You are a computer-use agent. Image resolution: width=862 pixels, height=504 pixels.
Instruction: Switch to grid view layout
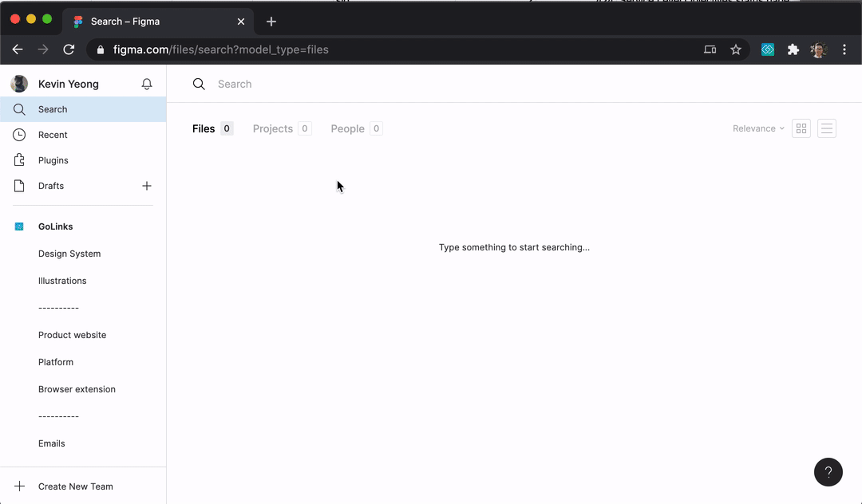pyautogui.click(x=801, y=128)
